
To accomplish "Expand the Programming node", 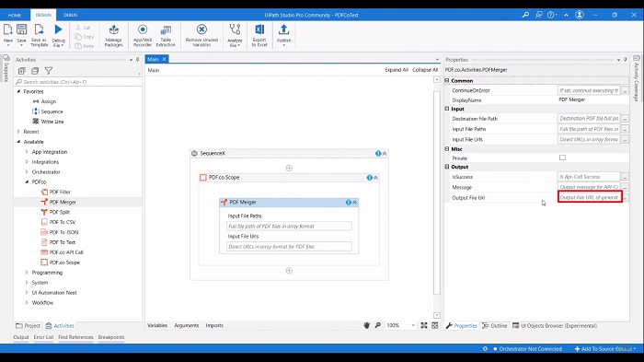I will point(27,273).
